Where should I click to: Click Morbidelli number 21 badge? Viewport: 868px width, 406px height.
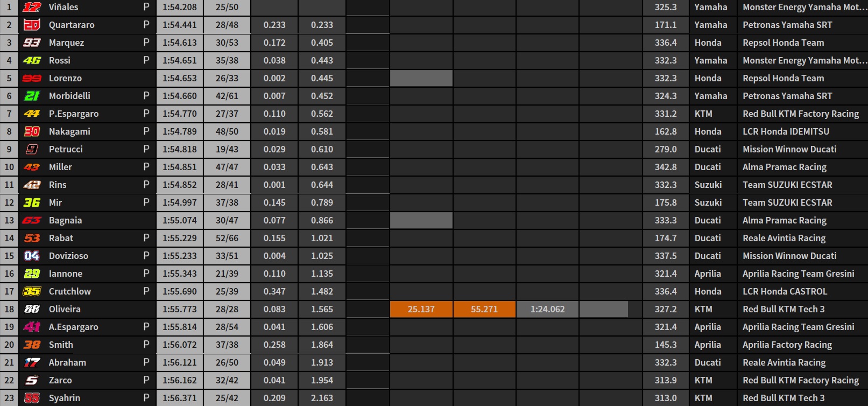click(x=32, y=96)
